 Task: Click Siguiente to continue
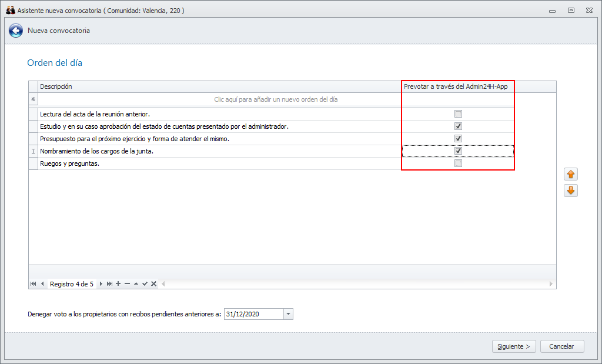pos(514,346)
